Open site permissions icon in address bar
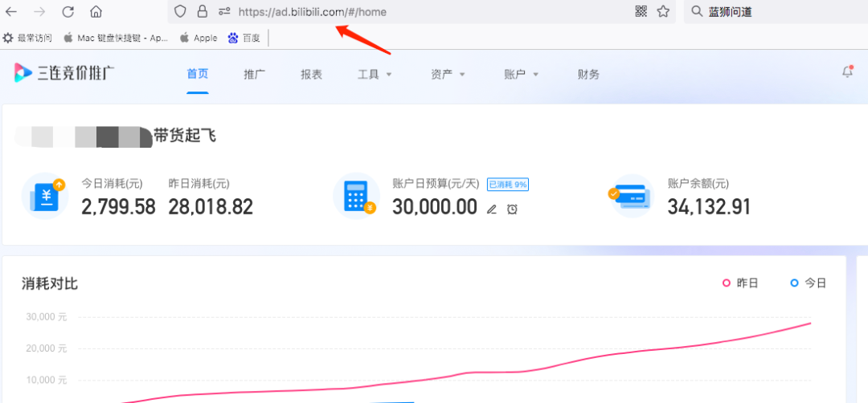868x403 pixels. tap(225, 11)
